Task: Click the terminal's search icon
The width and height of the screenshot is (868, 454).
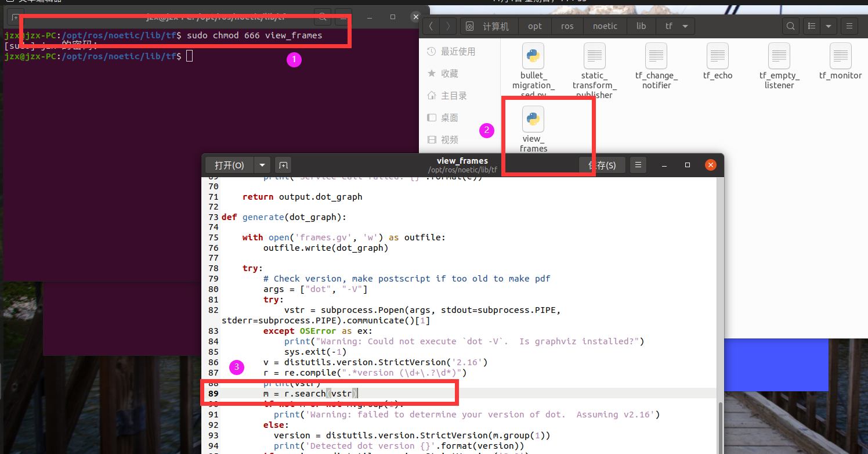Action: (x=323, y=17)
